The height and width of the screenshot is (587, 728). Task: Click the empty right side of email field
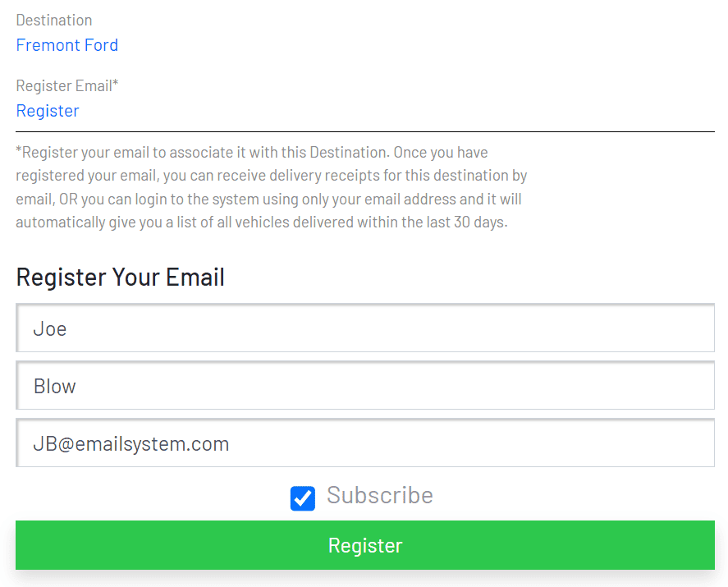575,444
